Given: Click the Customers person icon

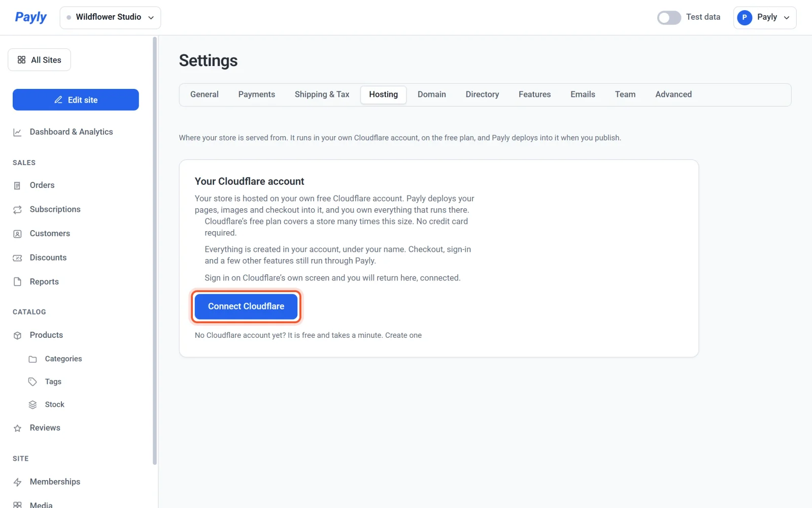Looking at the screenshot, I should tap(17, 234).
